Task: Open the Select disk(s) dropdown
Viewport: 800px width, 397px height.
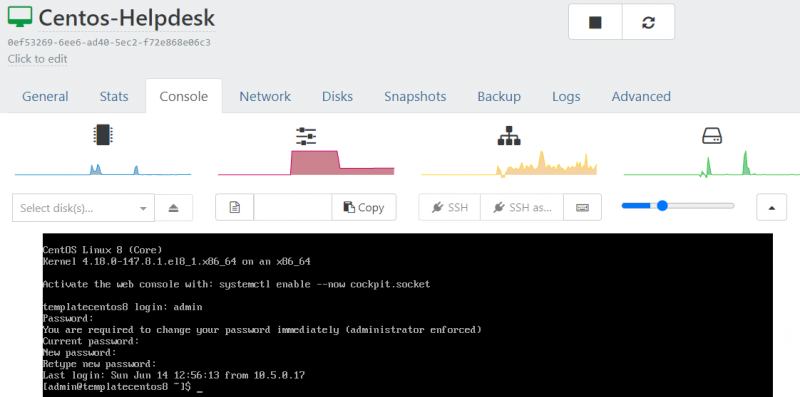Action: [83, 208]
